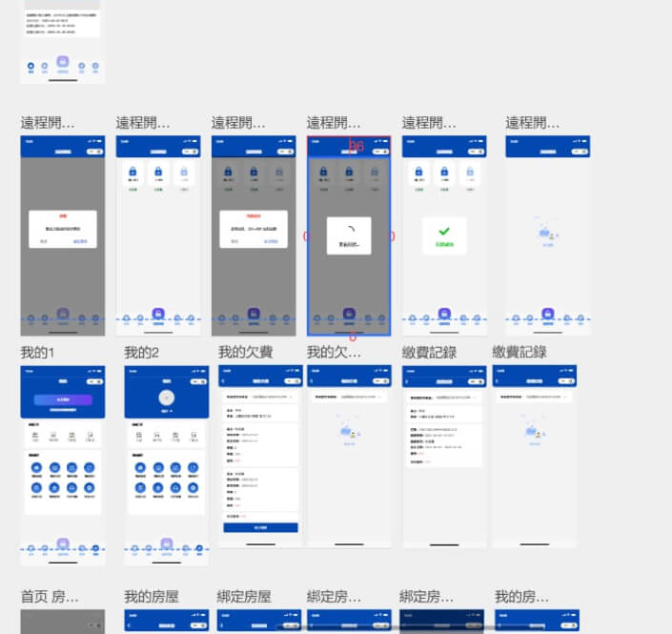
Task: Click the round avatar icon in 我的2 artboard
Action: 166,397
